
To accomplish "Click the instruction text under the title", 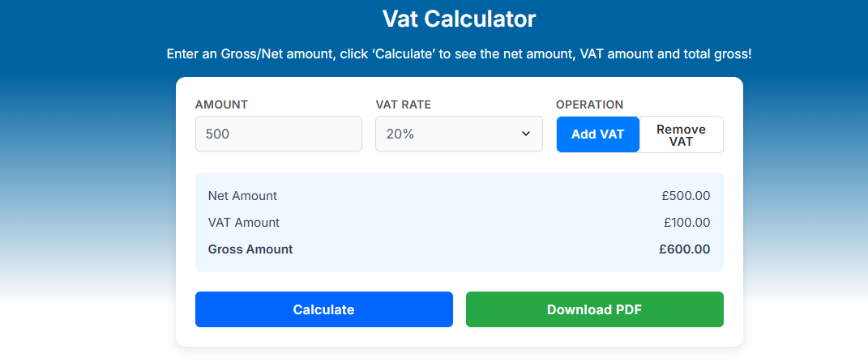I will (459, 54).
